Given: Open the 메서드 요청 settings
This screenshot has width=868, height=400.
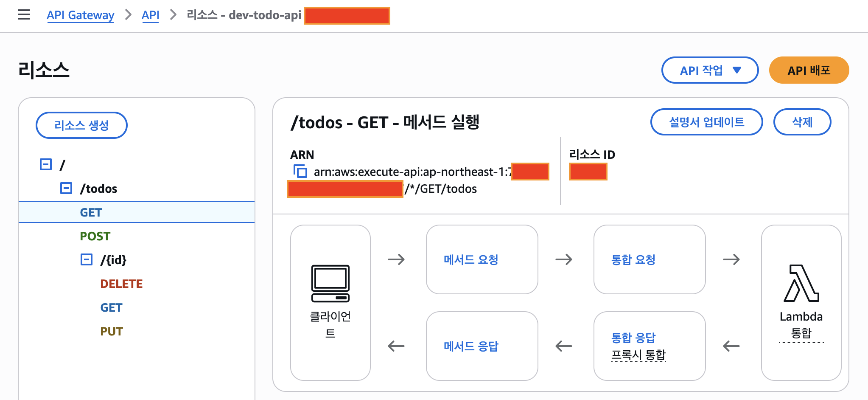Looking at the screenshot, I should pos(471,259).
